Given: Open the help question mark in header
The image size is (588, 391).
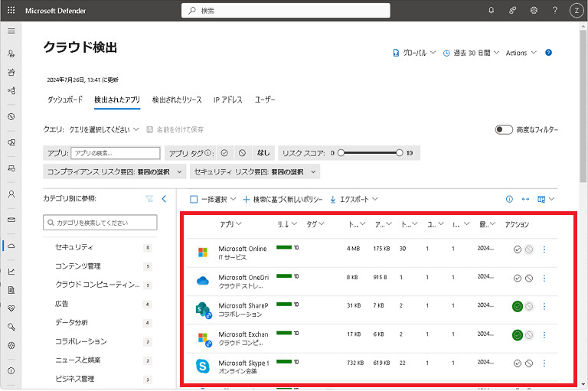Looking at the screenshot, I should pyautogui.click(x=555, y=11).
